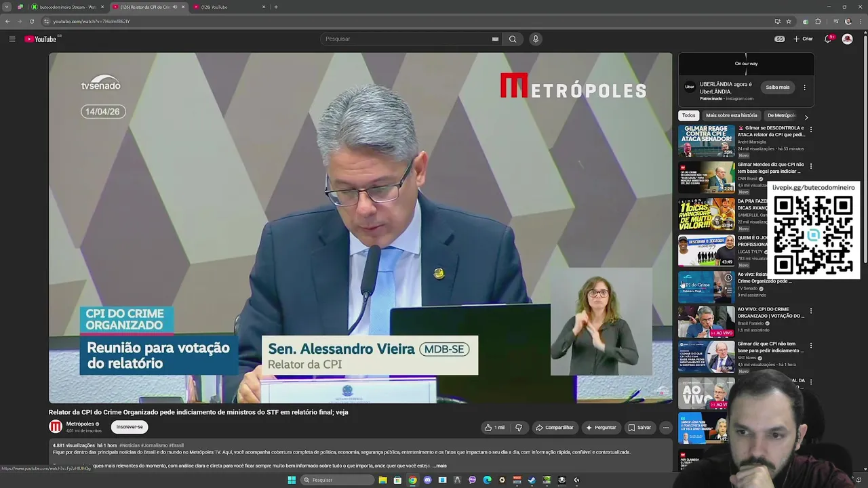Reload the page
The image size is (868, 488).
click(x=31, y=21)
